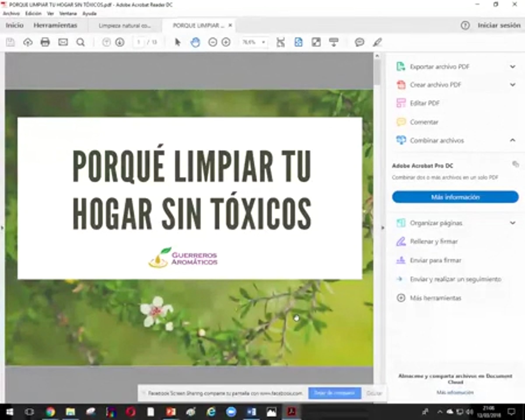Click the Más información blue button

coord(455,197)
